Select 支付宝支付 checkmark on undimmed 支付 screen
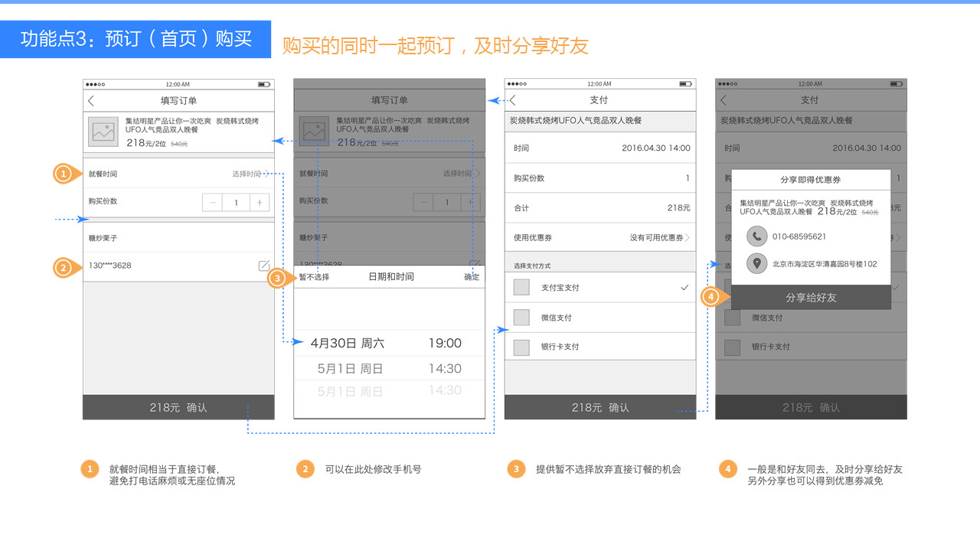This screenshot has width=980, height=551. pyautogui.click(x=684, y=288)
